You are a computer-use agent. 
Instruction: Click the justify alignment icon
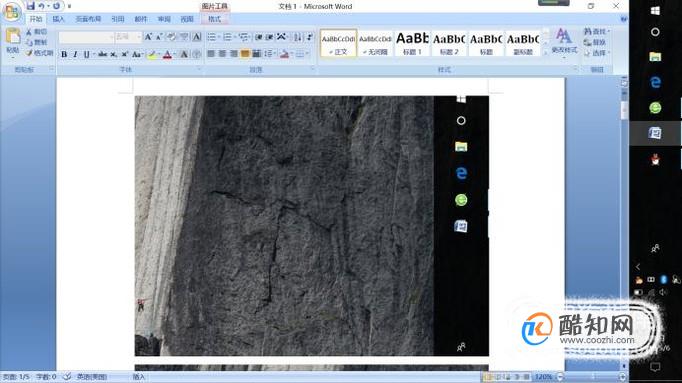(245, 54)
